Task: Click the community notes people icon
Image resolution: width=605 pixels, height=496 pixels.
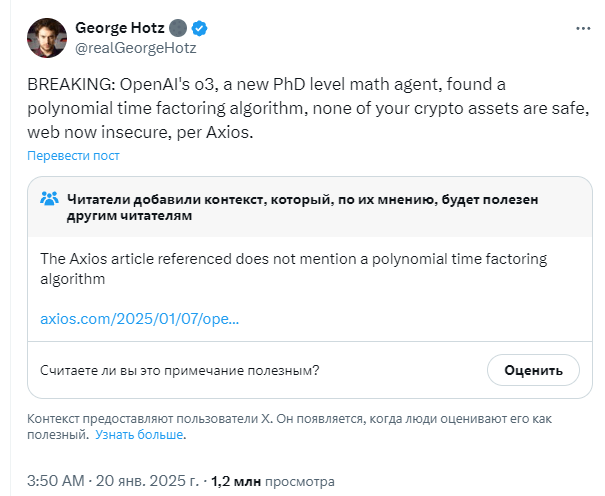Action: [x=49, y=199]
